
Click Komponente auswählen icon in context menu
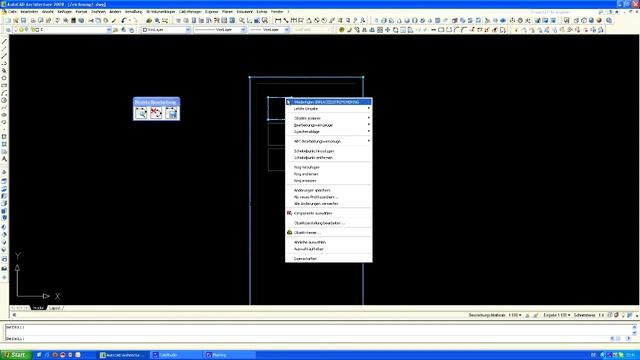click(x=289, y=213)
